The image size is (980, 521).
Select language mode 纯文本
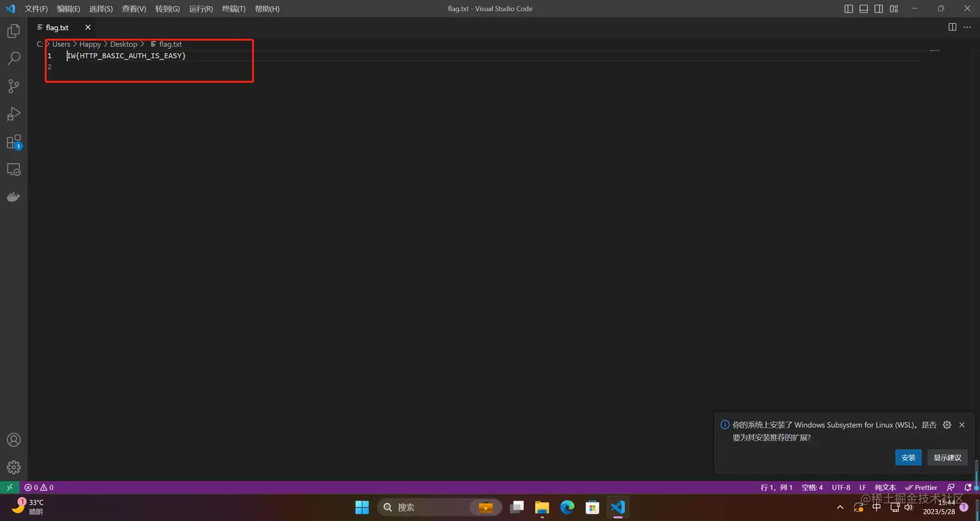pos(885,487)
